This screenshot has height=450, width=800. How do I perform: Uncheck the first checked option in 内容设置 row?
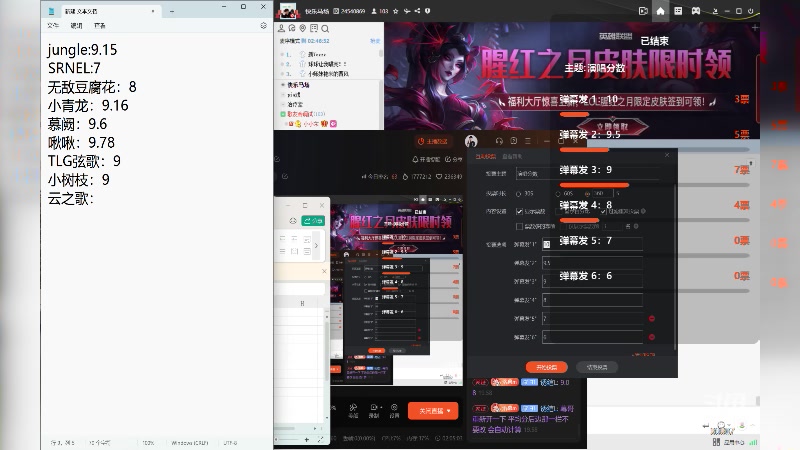519,211
